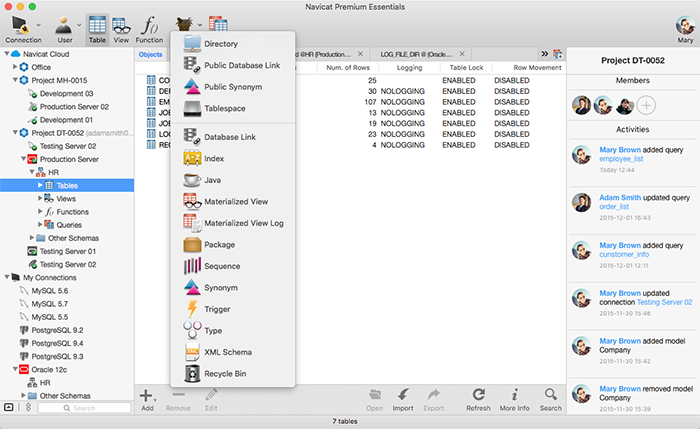700x429 pixels.
Task: Select Java menu entry
Action: tap(233, 180)
